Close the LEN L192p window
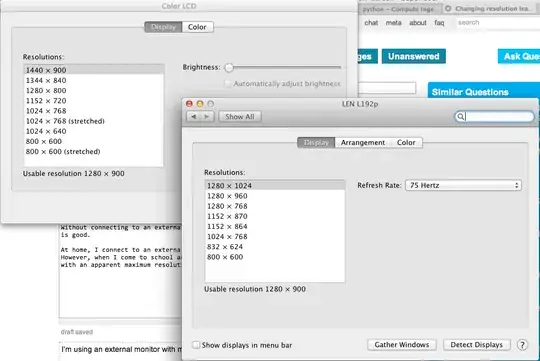 coord(189,104)
